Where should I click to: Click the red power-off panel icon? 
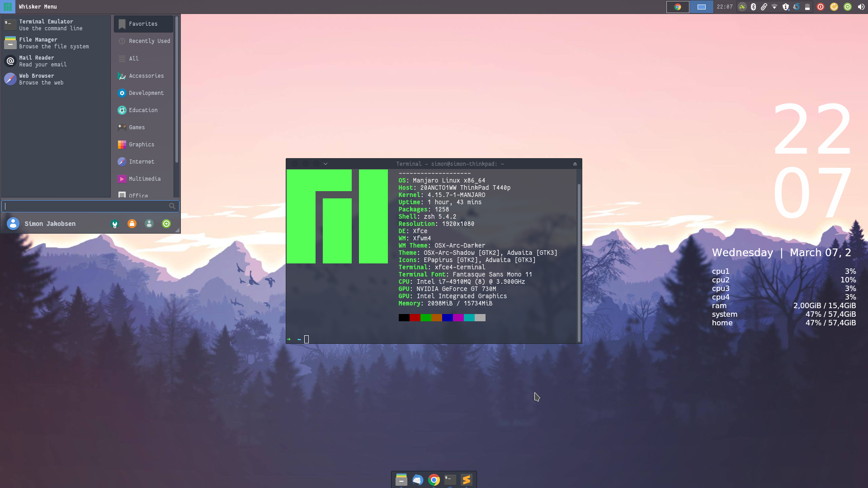(821, 7)
